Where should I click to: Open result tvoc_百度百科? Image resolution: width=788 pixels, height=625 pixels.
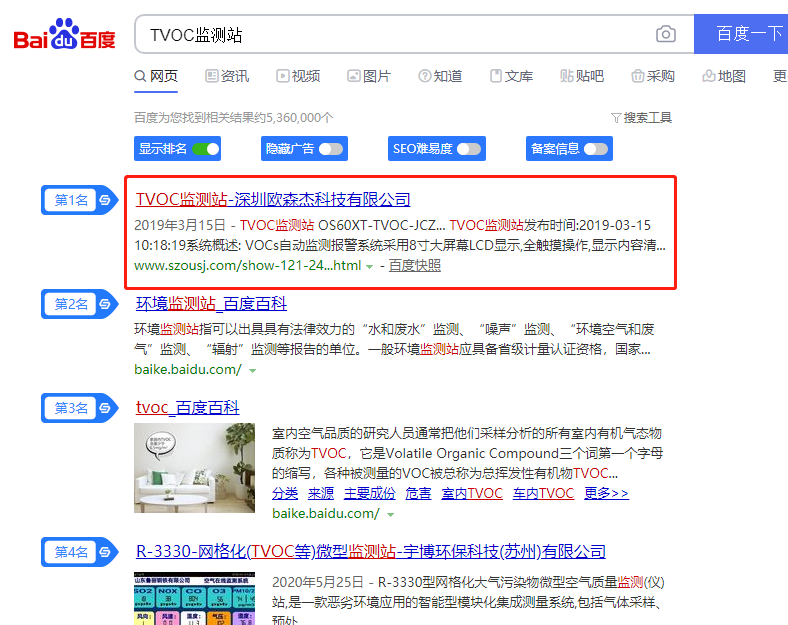(x=187, y=407)
